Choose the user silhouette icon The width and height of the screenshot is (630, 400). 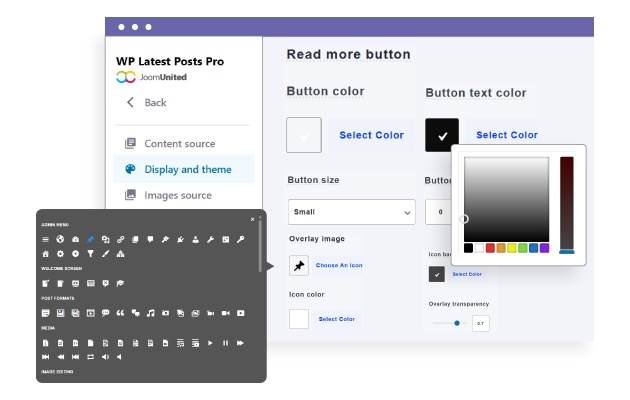(x=195, y=239)
